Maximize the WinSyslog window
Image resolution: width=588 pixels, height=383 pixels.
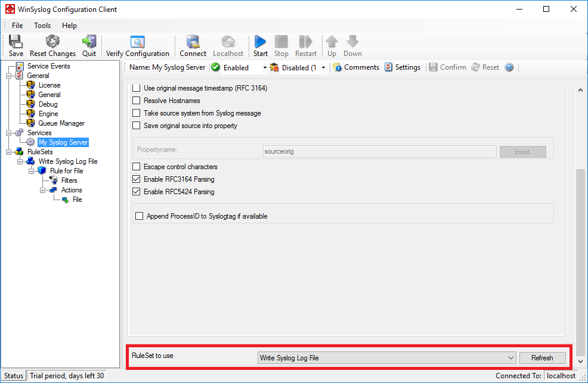click(x=546, y=9)
